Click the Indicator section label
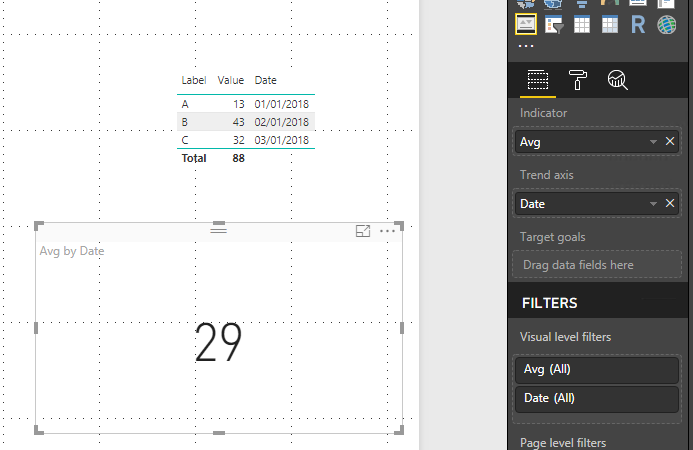The height and width of the screenshot is (450, 693). pos(543,113)
